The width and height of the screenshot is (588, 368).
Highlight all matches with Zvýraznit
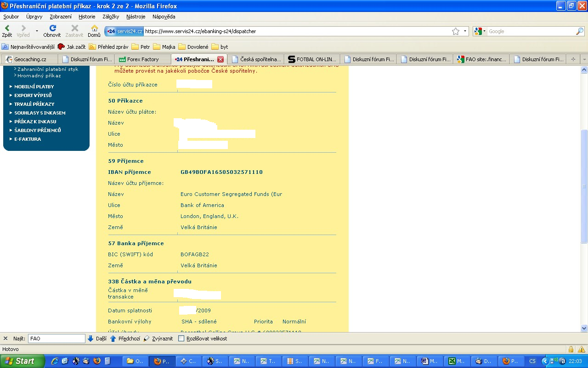[158, 339]
